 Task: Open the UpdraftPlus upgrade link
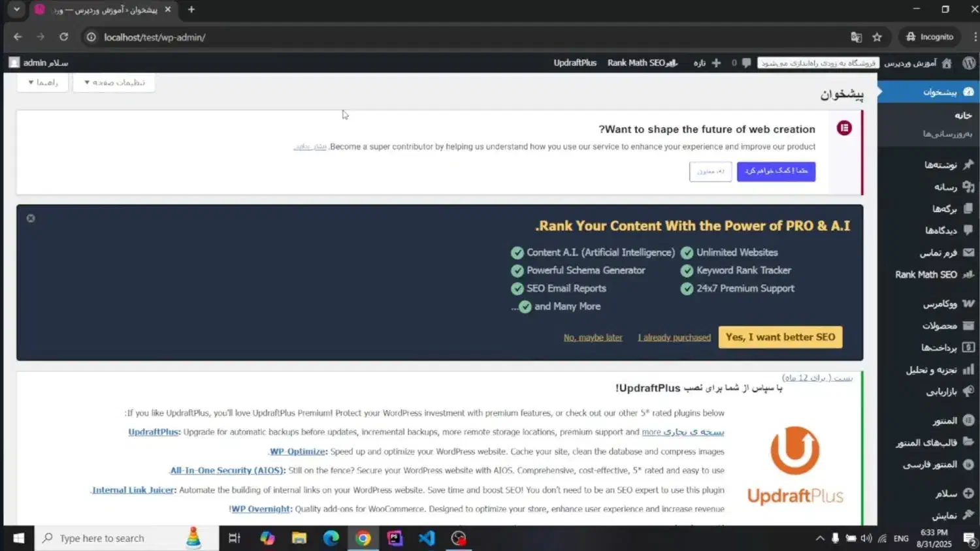154,432
